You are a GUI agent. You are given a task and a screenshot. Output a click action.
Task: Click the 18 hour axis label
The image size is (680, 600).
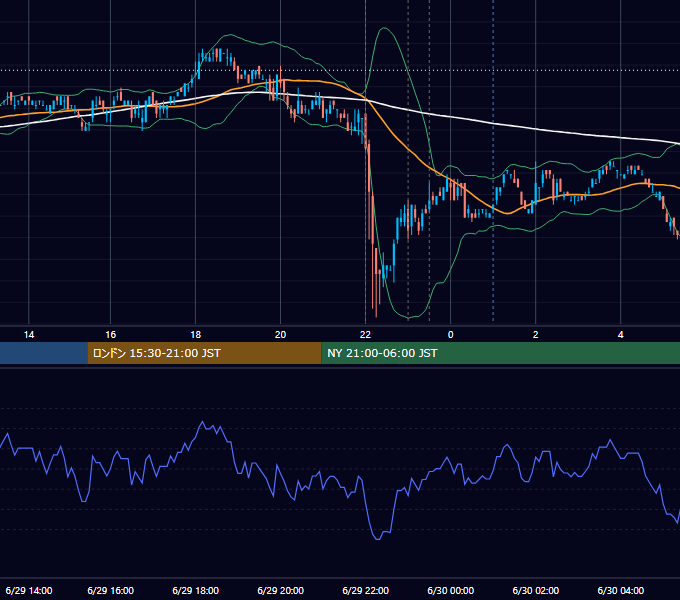coord(196,335)
